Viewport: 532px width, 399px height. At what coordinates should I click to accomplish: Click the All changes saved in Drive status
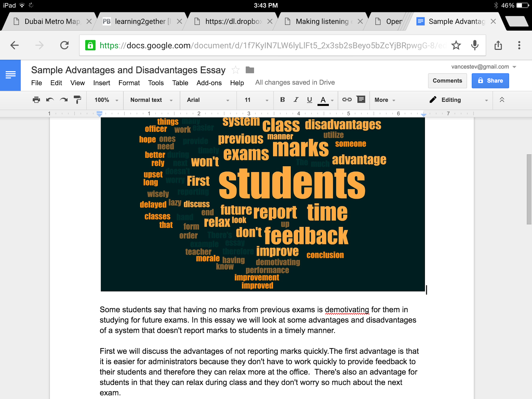295,82
